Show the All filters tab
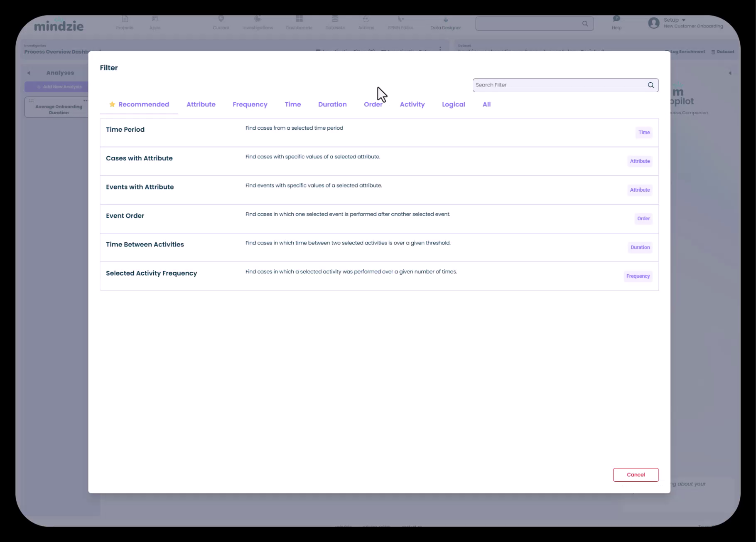Screen dimensions: 756x542 point(486,104)
